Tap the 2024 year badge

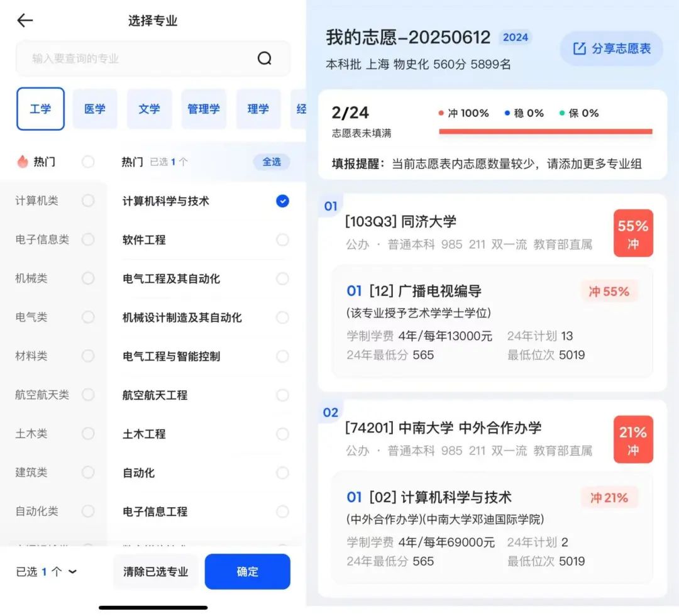point(516,37)
